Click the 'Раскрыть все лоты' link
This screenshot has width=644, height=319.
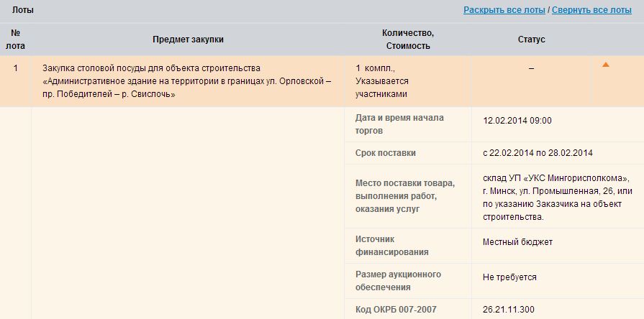click(x=504, y=10)
